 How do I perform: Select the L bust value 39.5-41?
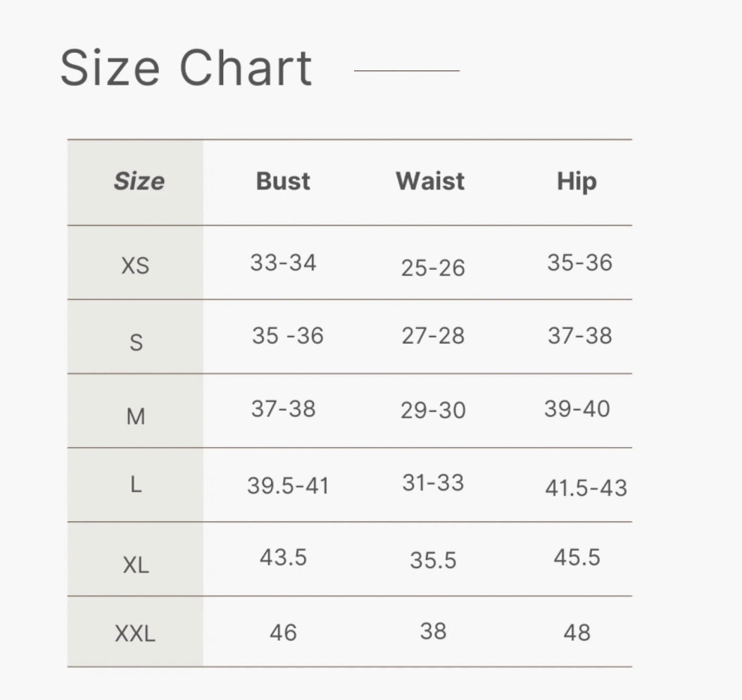click(x=288, y=485)
